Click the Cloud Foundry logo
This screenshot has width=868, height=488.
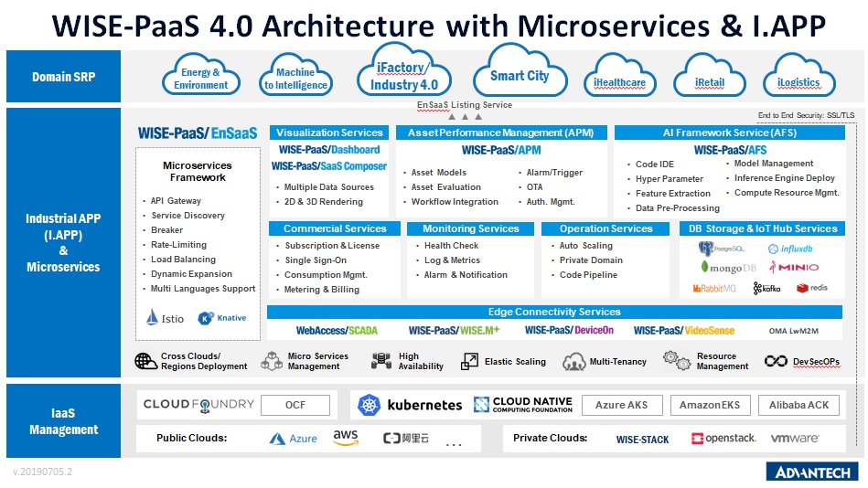[198, 405]
